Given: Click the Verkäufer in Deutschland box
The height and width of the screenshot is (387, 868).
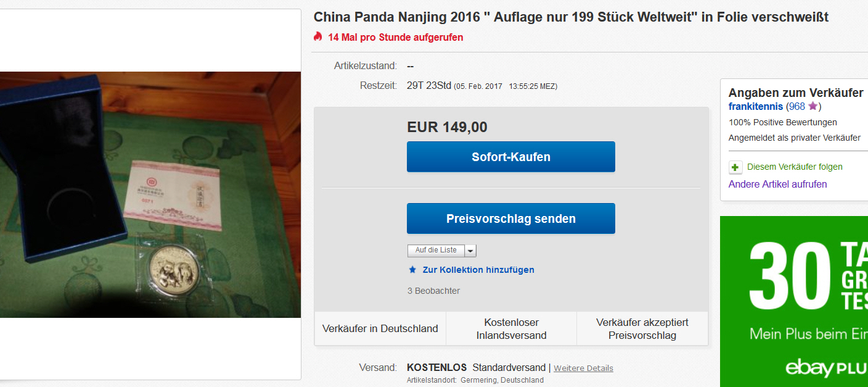Looking at the screenshot, I should point(380,329).
